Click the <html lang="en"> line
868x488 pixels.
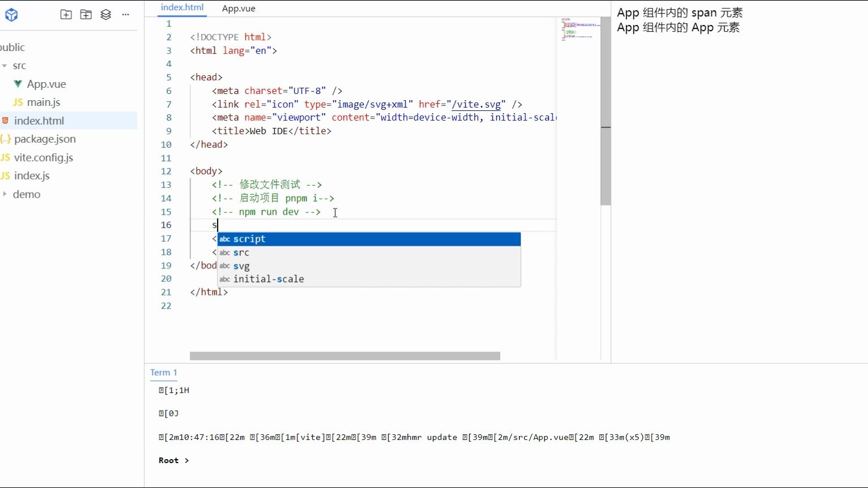tap(233, 50)
